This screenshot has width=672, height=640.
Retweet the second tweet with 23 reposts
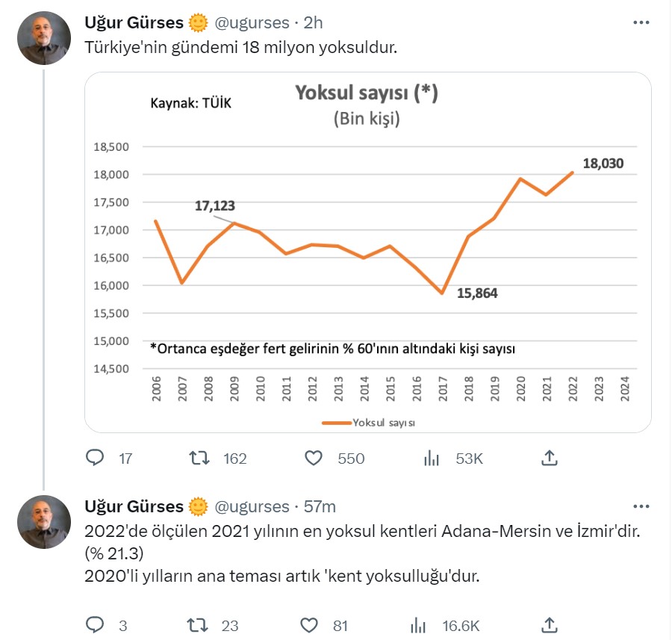[x=200, y=625]
